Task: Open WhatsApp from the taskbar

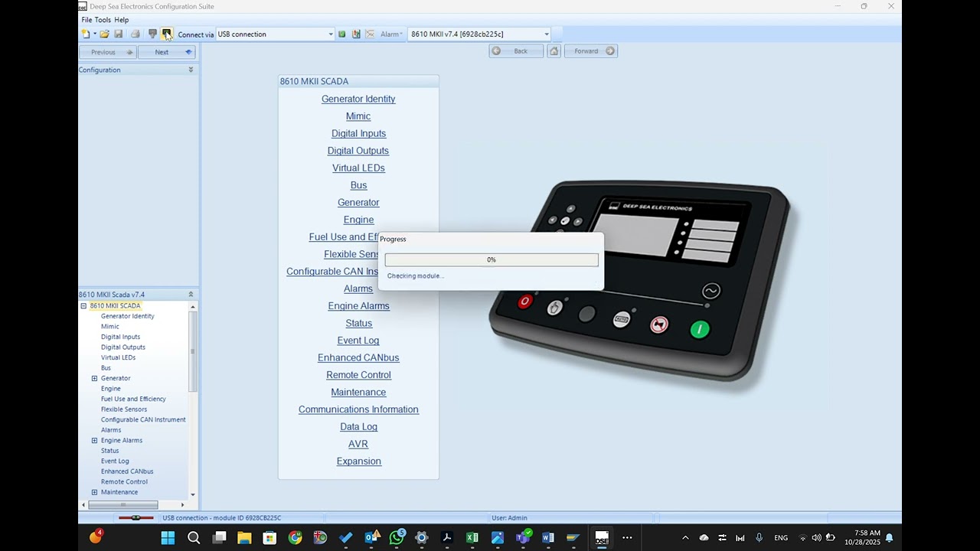Action: 397,537
